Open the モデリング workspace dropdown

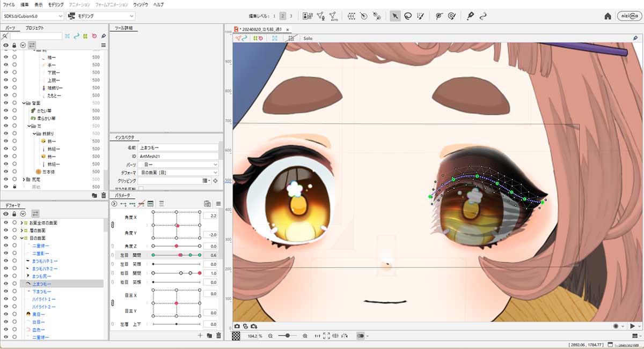(100, 16)
